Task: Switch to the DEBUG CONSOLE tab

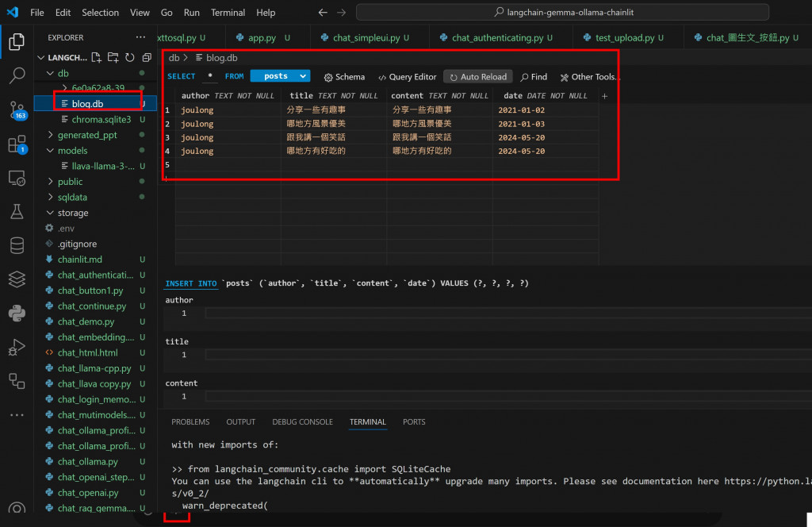Action: (x=302, y=421)
